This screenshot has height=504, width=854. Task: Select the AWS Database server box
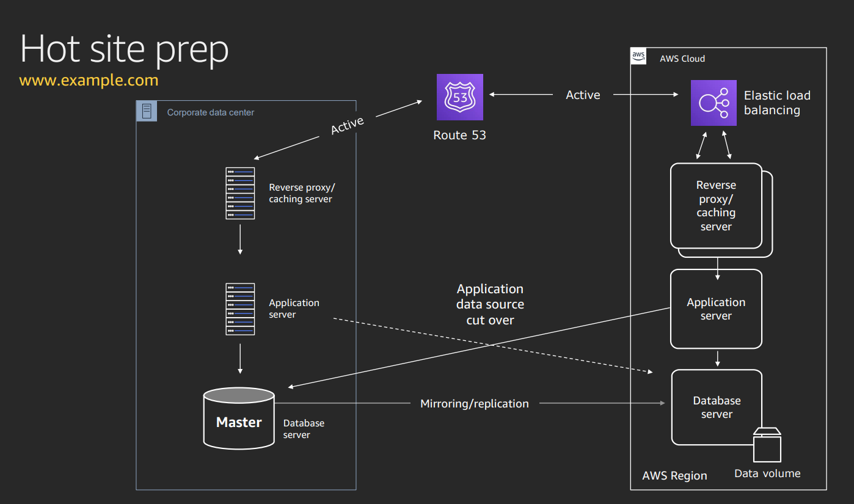(716, 407)
